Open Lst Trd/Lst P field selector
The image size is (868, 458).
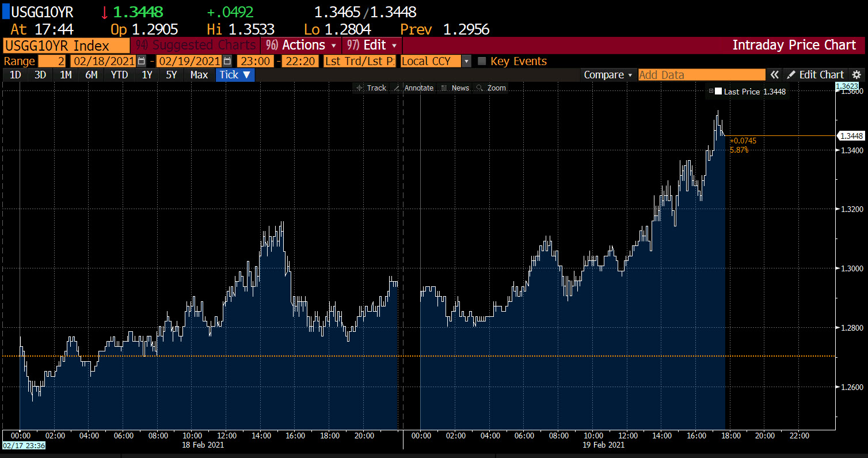pos(360,61)
